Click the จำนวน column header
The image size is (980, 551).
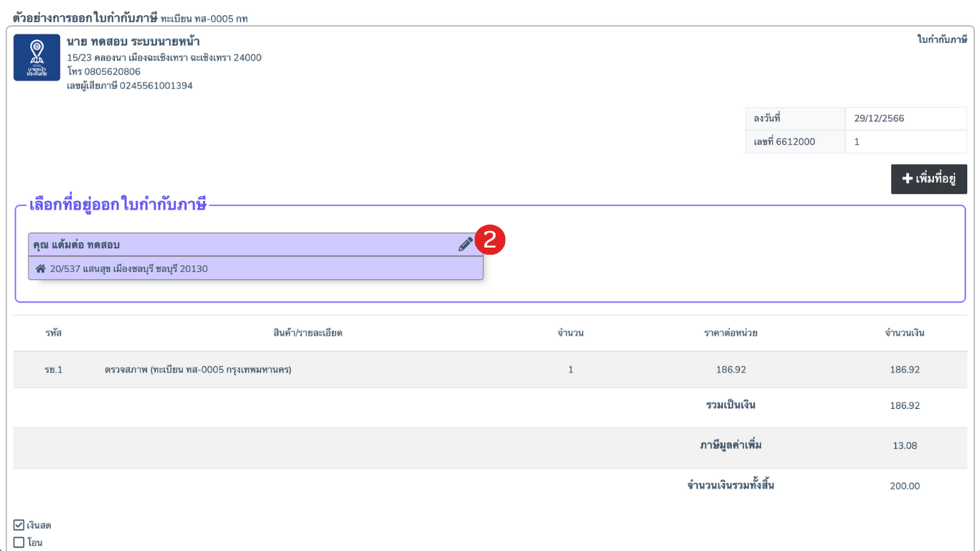(x=570, y=333)
